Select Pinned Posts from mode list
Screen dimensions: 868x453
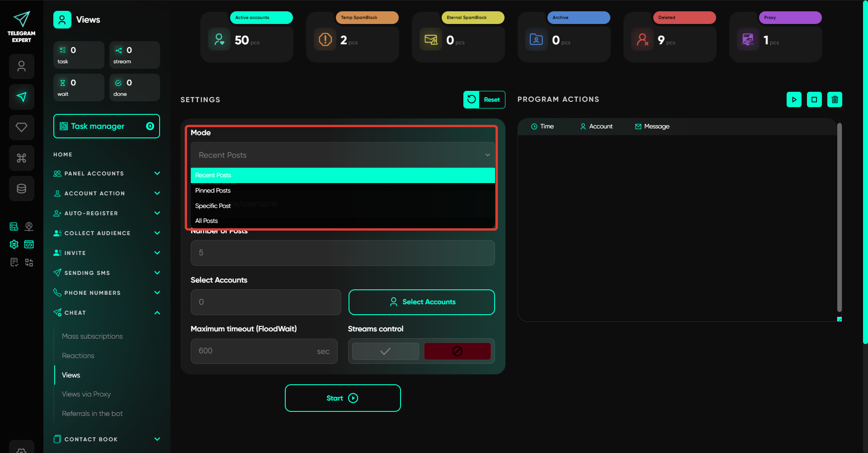click(x=213, y=190)
